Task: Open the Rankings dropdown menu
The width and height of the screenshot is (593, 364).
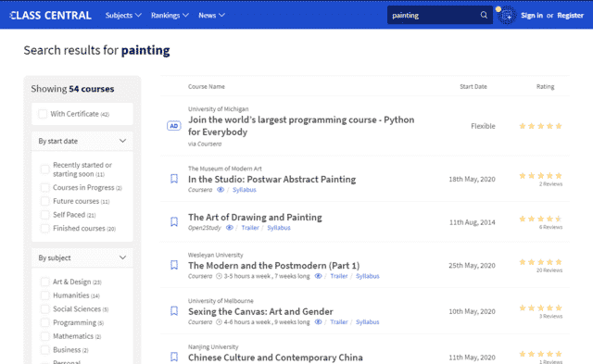Action: click(170, 15)
